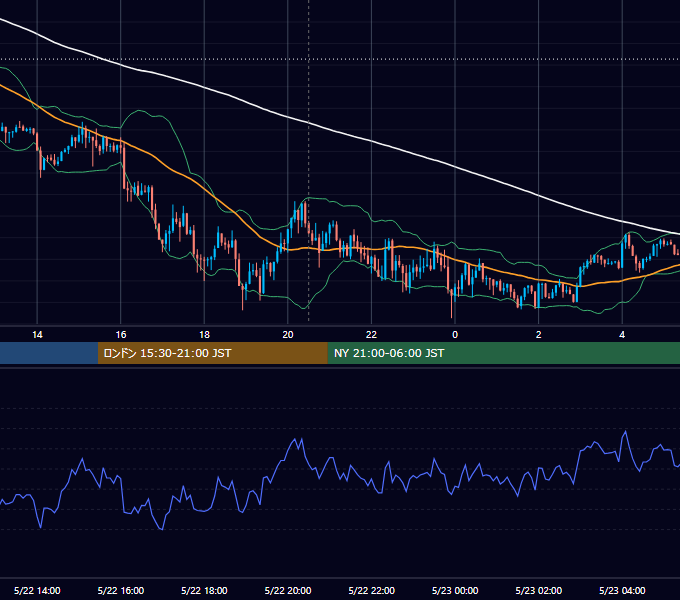Click the 5/23 02:00 date label
680x600 pixels.
(539, 590)
